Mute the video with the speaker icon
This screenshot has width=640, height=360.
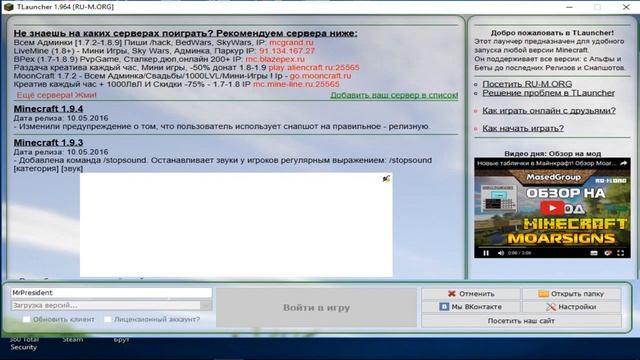tap(501, 253)
